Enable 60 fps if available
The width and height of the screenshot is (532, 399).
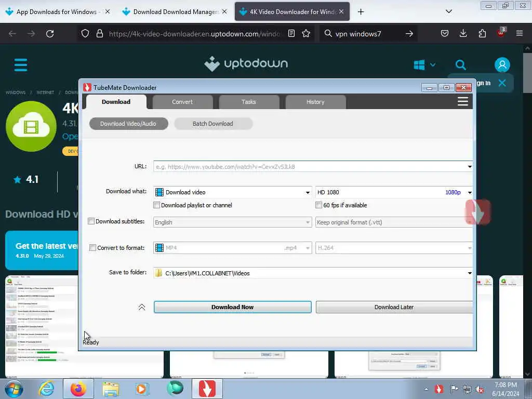coord(318,205)
